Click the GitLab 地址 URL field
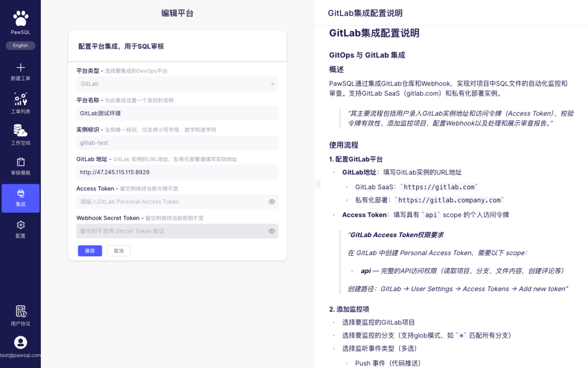 coord(177,172)
